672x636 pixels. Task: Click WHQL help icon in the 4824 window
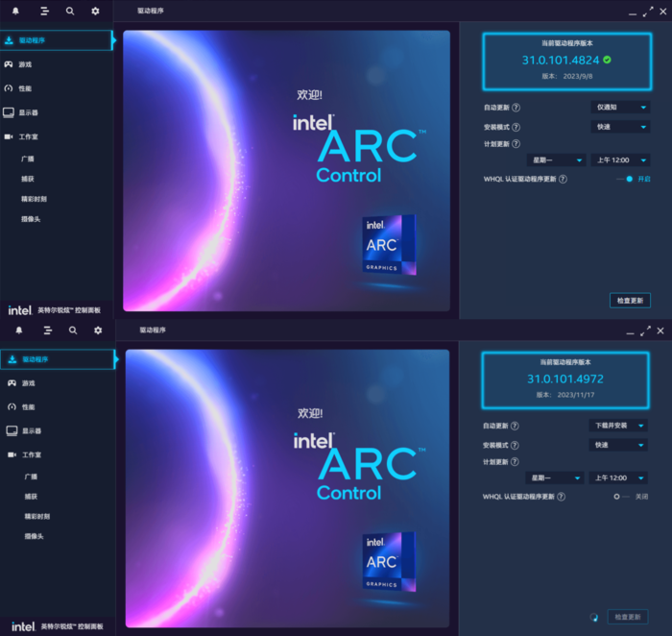[563, 179]
